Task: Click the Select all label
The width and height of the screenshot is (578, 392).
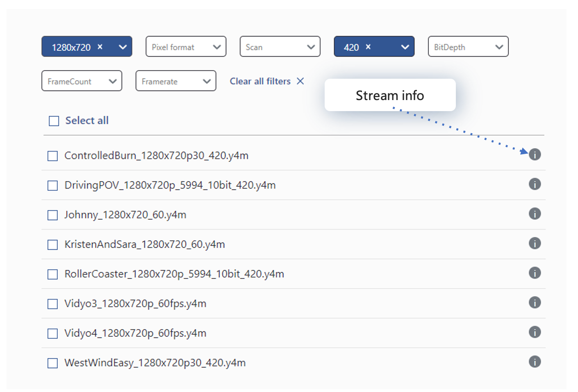Action: [87, 121]
